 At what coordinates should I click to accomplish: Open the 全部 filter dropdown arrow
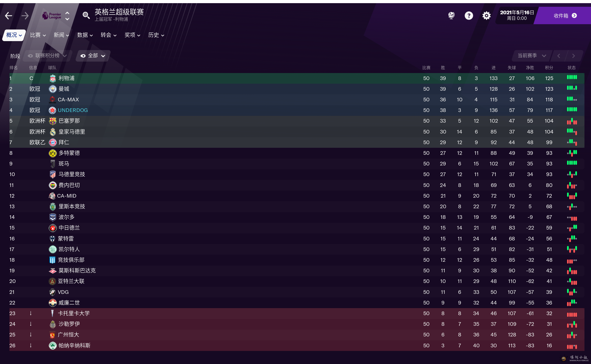[x=103, y=56]
